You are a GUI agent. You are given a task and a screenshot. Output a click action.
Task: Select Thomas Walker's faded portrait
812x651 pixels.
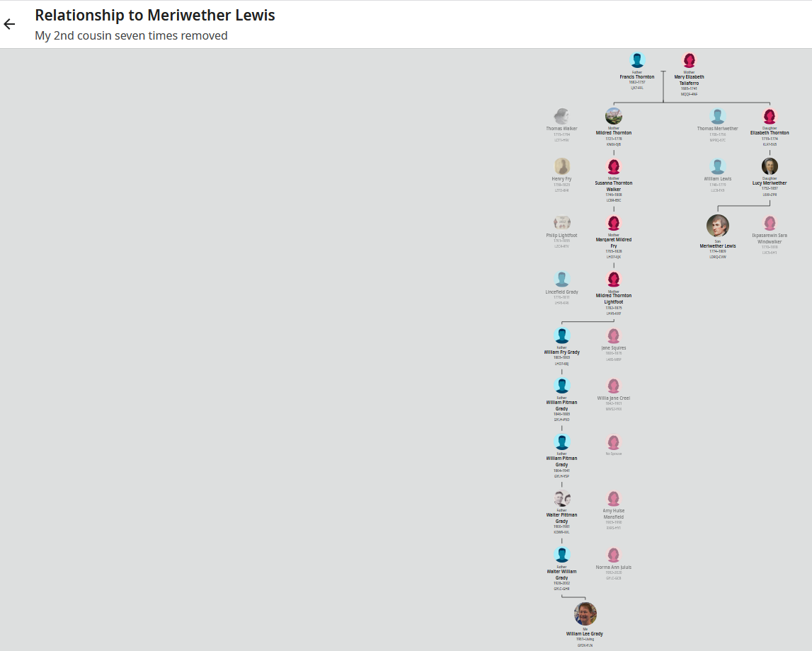point(562,116)
